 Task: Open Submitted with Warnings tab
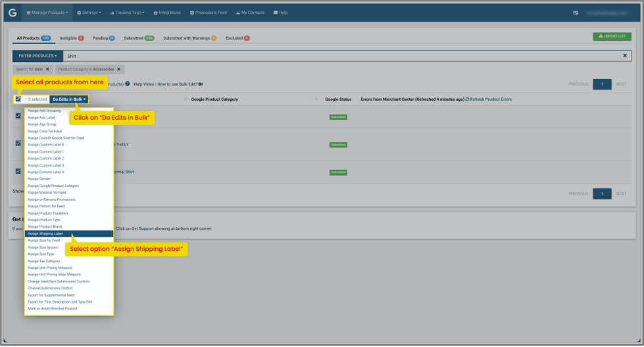[x=189, y=38]
